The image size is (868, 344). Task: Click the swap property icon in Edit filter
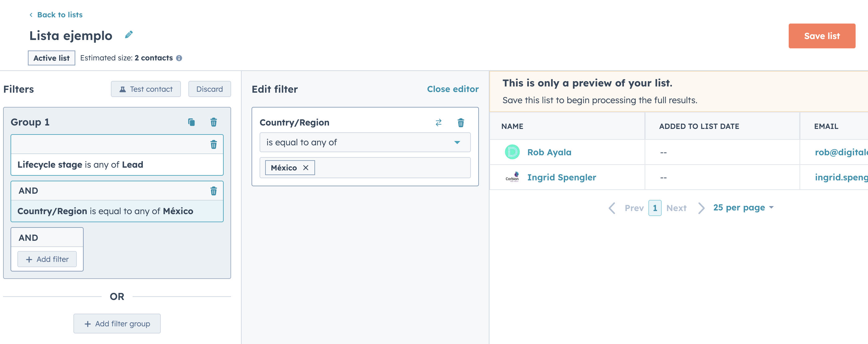438,122
